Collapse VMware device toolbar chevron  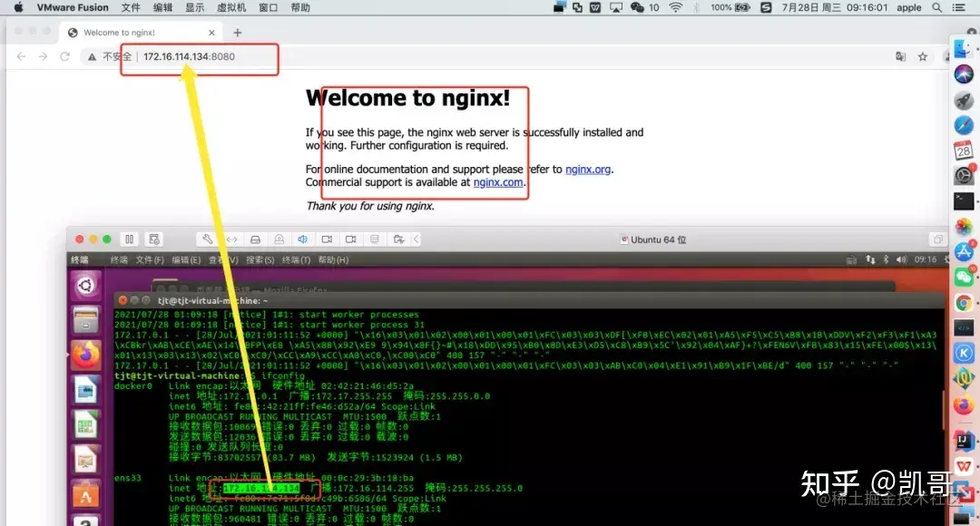416,239
